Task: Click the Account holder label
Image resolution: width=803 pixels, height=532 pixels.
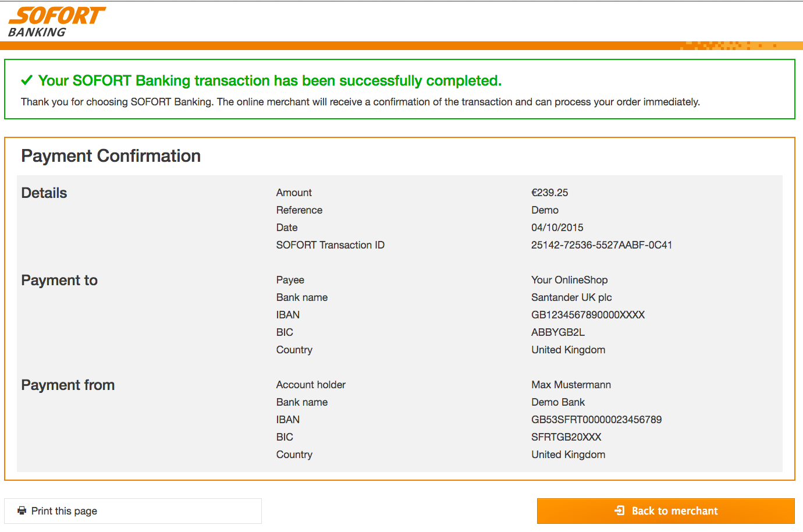Action: (x=311, y=385)
